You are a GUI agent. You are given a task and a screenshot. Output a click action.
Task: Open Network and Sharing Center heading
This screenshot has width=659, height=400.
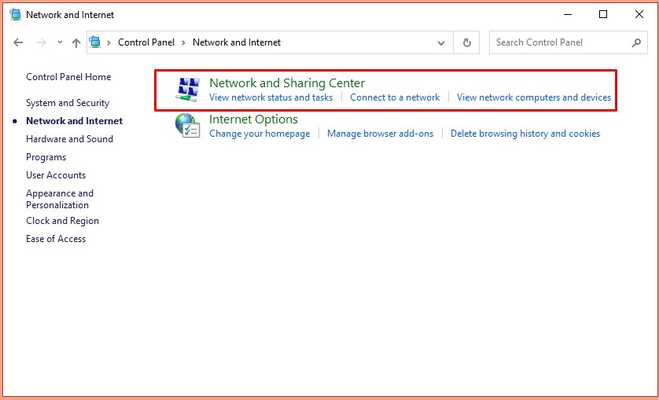(x=287, y=83)
